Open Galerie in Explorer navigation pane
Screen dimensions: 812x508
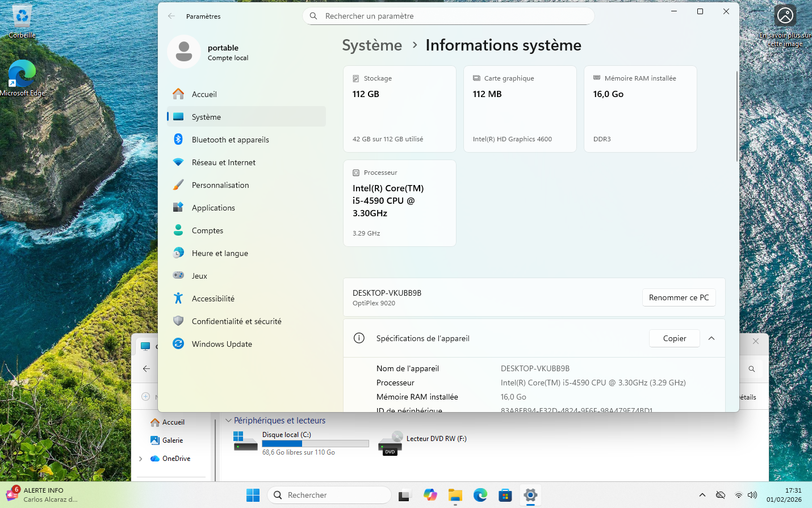(172, 440)
